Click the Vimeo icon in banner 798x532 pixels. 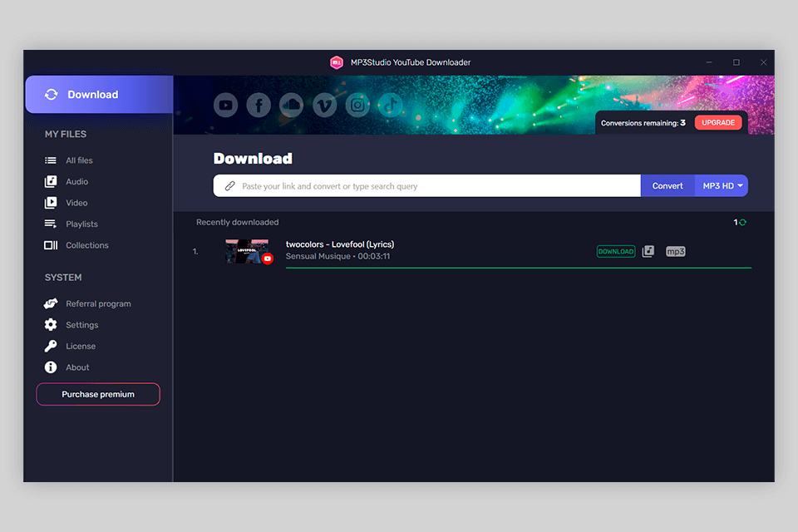click(324, 105)
